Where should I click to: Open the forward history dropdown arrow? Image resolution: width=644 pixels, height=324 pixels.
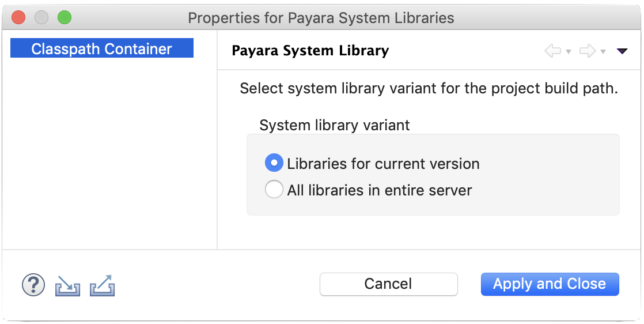(603, 52)
